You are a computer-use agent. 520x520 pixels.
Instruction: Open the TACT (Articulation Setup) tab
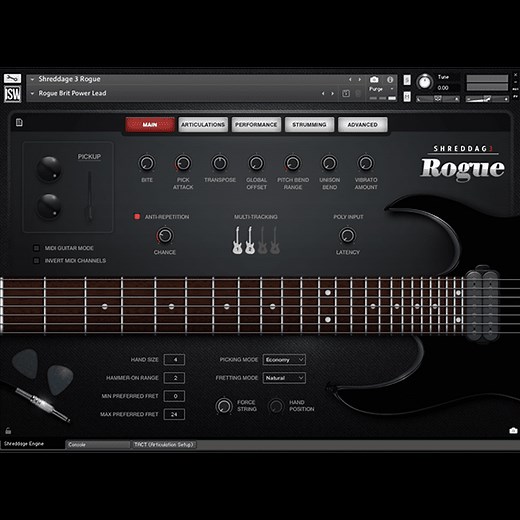point(164,444)
